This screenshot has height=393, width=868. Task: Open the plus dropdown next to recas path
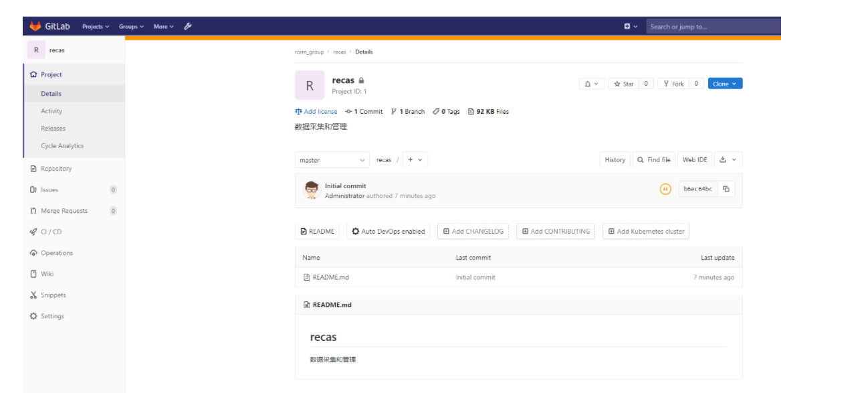pos(415,160)
